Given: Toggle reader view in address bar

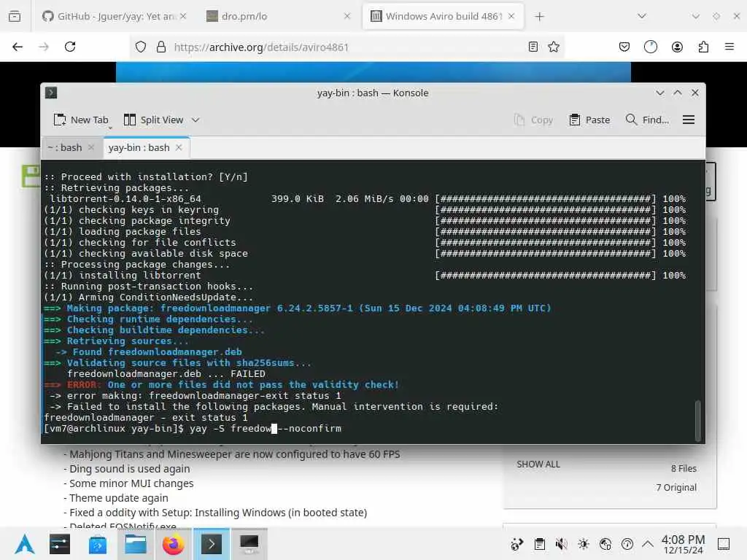Looking at the screenshot, I should coord(533,47).
